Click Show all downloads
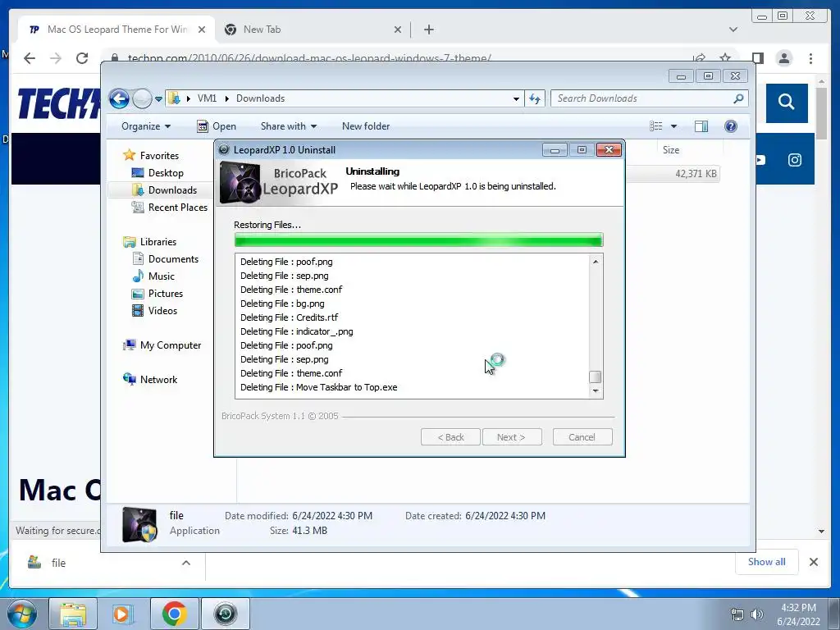The image size is (840, 630). point(767,562)
